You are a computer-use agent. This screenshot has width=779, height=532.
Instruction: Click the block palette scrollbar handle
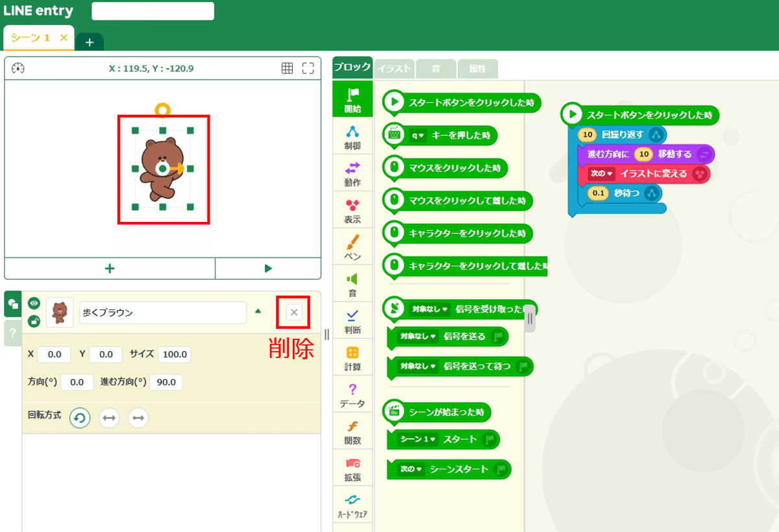(530, 319)
